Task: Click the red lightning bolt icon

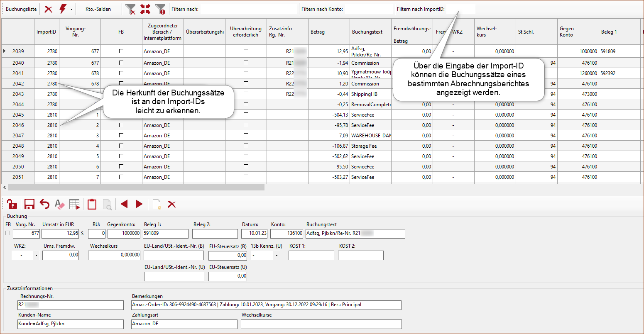Action: (x=63, y=9)
